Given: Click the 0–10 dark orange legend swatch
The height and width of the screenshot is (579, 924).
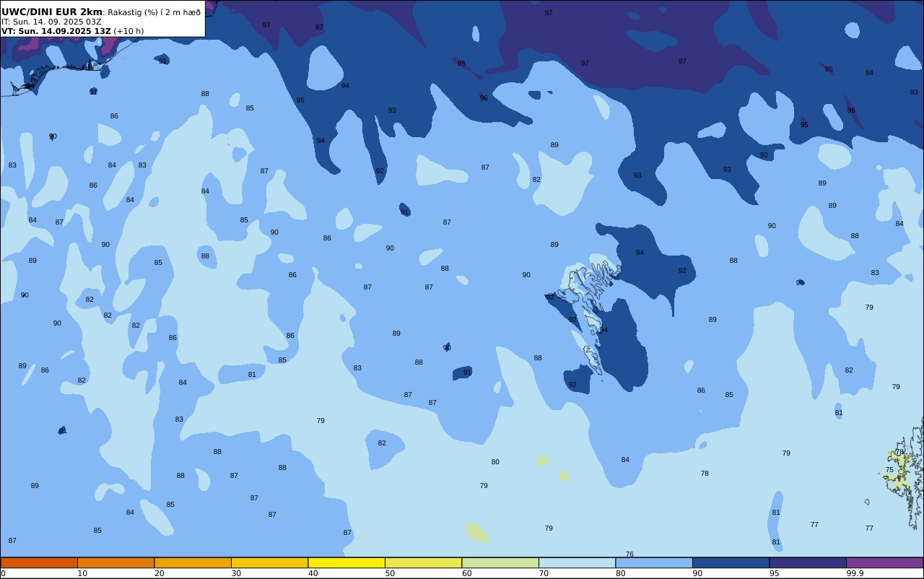Looking at the screenshot, I should click(39, 562).
